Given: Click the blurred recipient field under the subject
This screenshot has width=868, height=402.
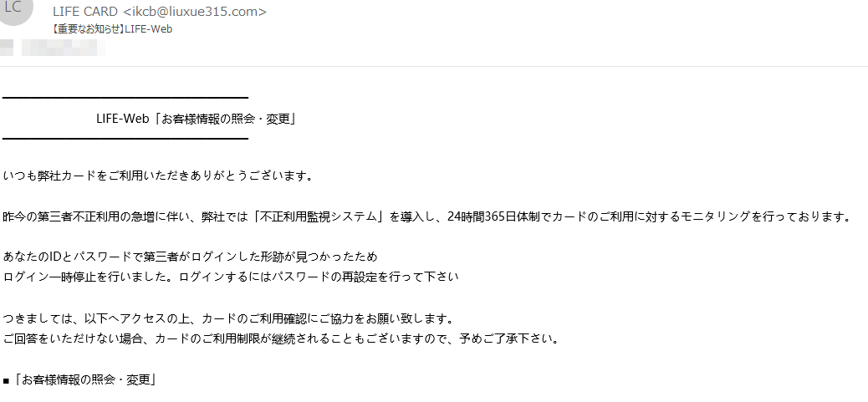Looking at the screenshot, I should 54,48.
